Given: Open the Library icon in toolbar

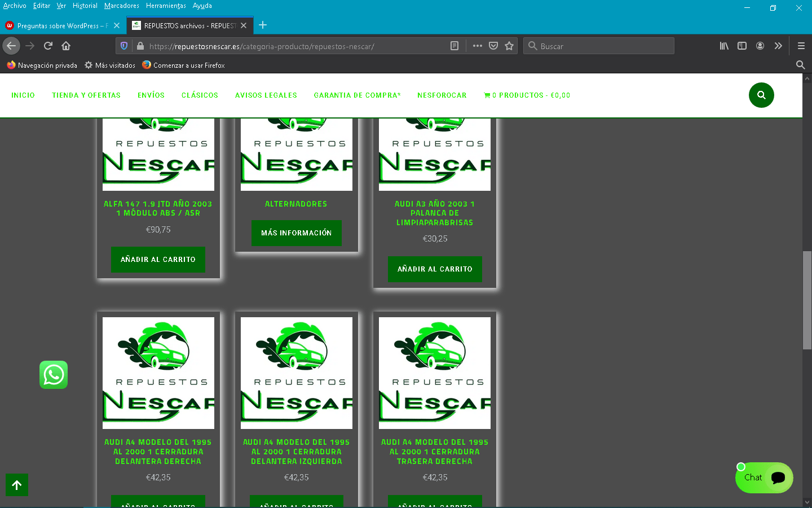Looking at the screenshot, I should tap(724, 46).
